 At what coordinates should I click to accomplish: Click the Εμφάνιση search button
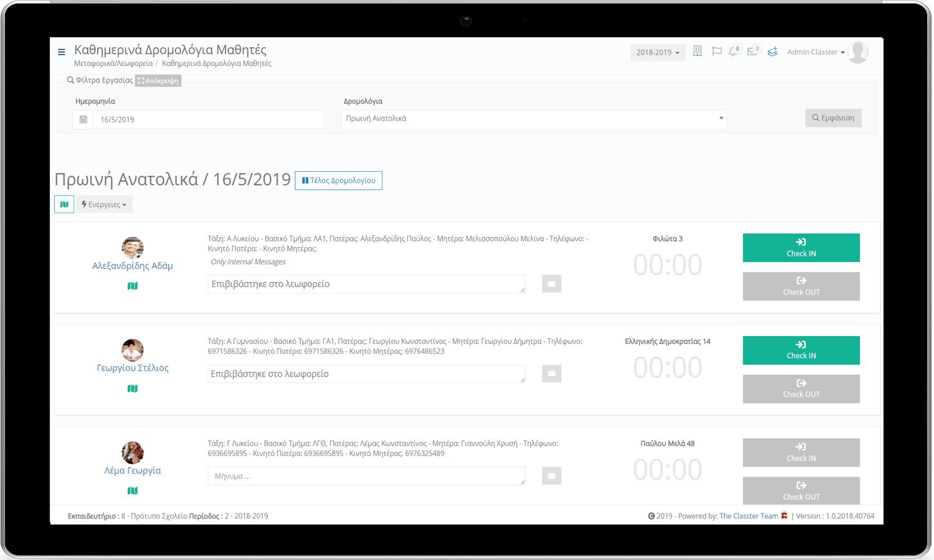[x=833, y=118]
